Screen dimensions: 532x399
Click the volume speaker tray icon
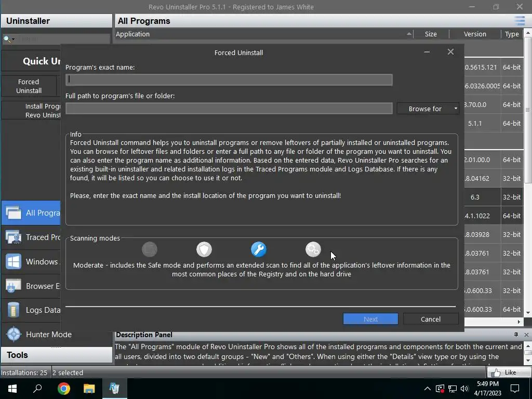(464, 389)
